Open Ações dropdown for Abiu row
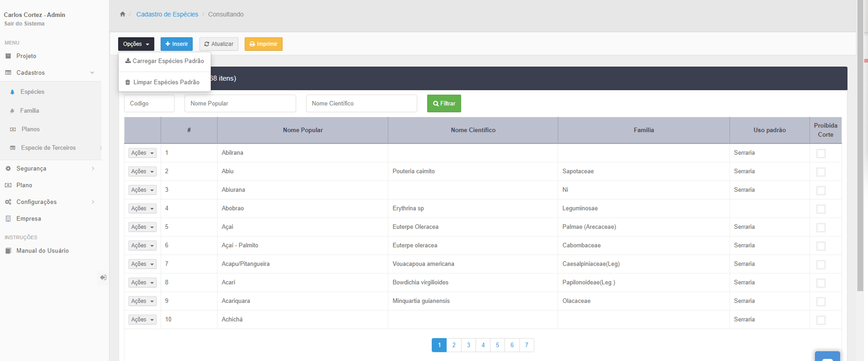The height and width of the screenshot is (361, 868). (142, 171)
